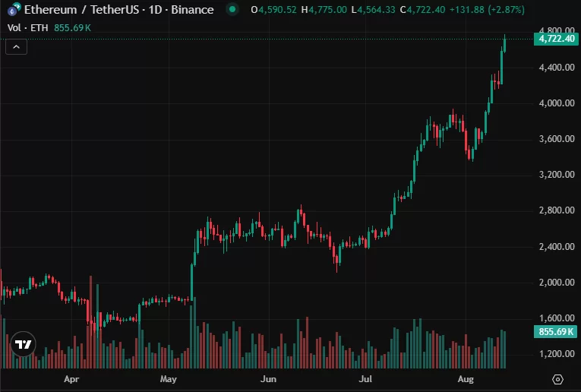Click the May label on time axis
Viewport: 581px width, 392px height.
tap(168, 379)
